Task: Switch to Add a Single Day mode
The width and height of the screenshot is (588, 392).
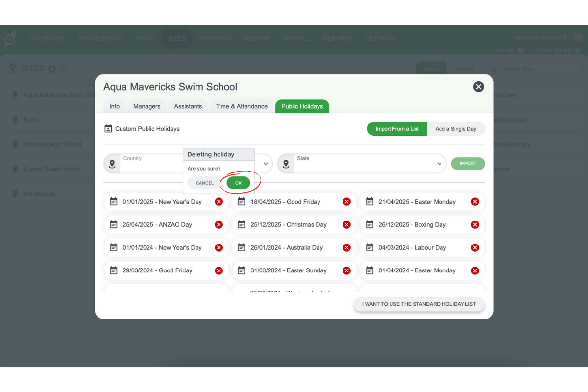Action: click(x=456, y=129)
